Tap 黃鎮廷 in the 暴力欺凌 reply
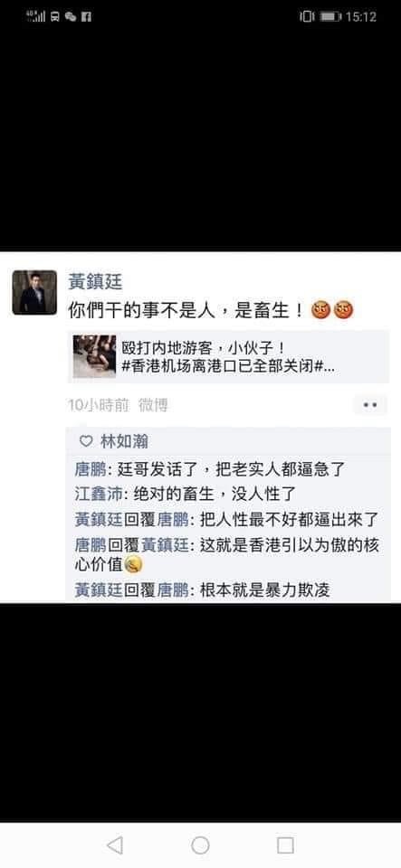Viewport: 401px width, 868px height. [98, 590]
